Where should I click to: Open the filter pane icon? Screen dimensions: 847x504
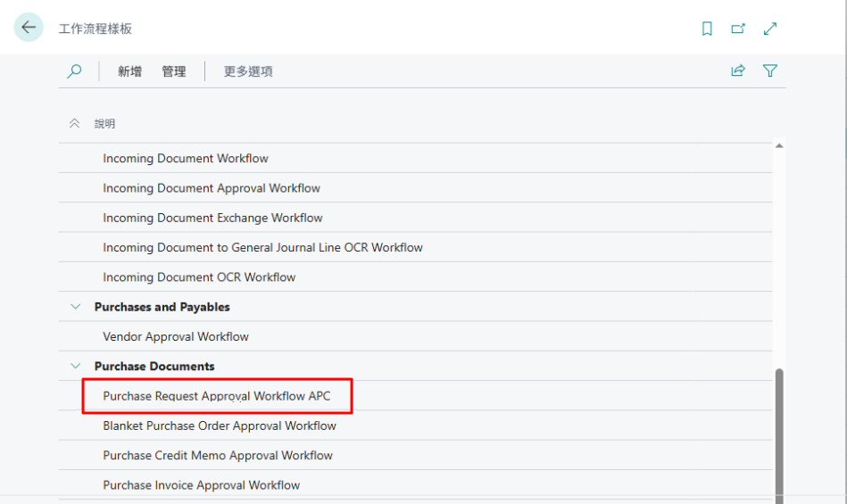point(769,70)
